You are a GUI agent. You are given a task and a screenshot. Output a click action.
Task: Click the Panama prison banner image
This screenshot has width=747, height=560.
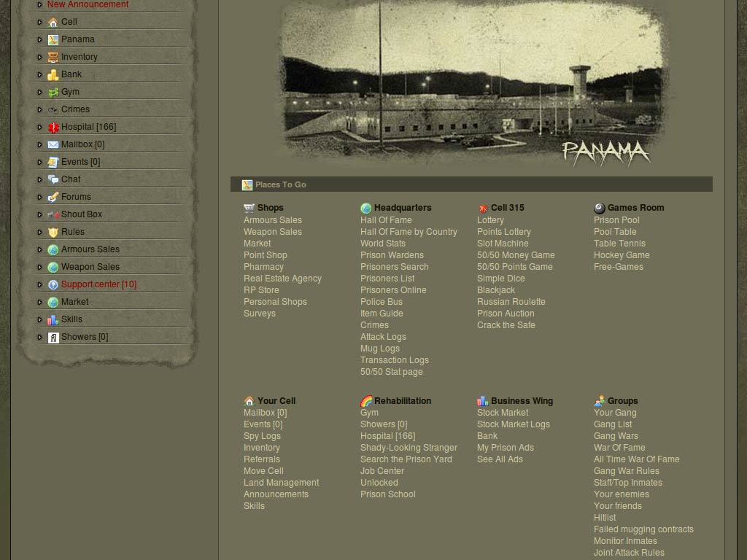472,83
